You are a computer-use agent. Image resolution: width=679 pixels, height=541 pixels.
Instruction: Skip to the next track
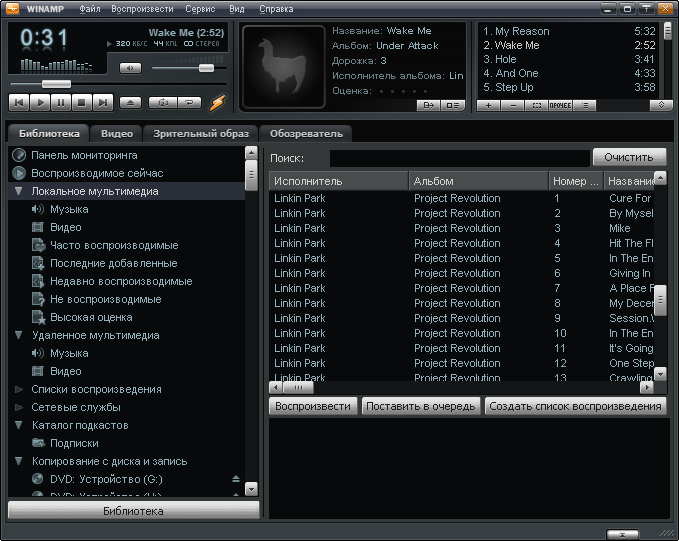[x=103, y=102]
